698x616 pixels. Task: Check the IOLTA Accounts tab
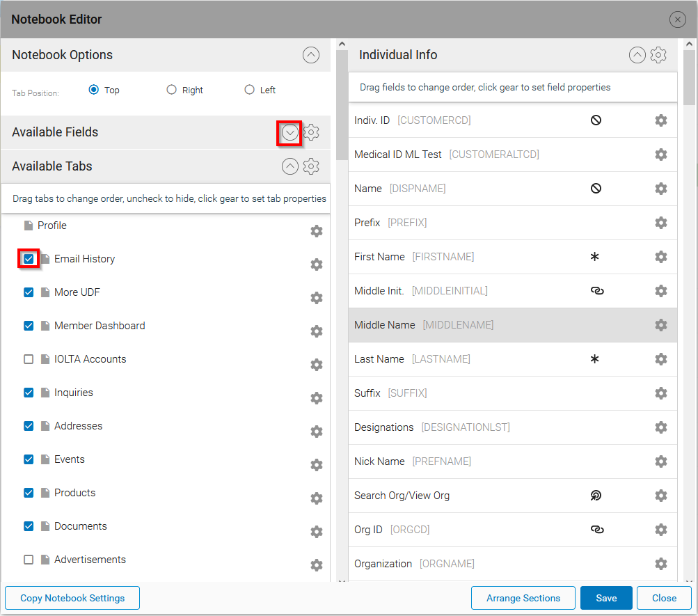(x=29, y=359)
